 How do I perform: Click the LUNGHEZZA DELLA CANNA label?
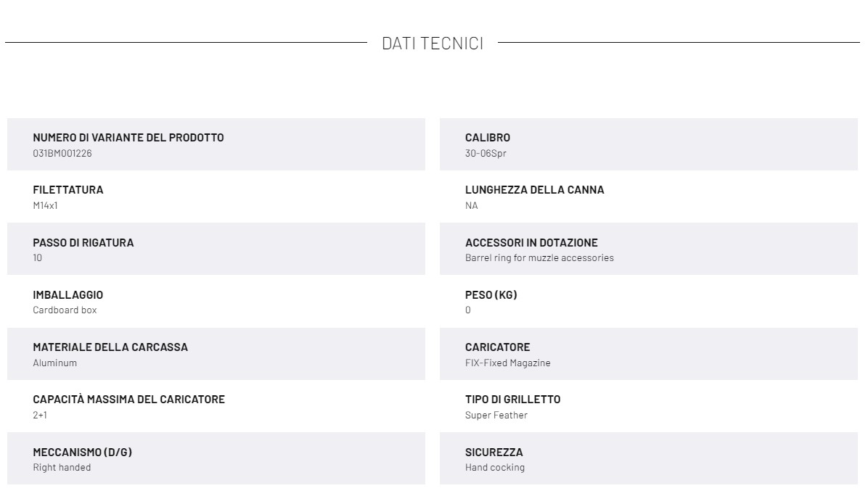coord(535,190)
